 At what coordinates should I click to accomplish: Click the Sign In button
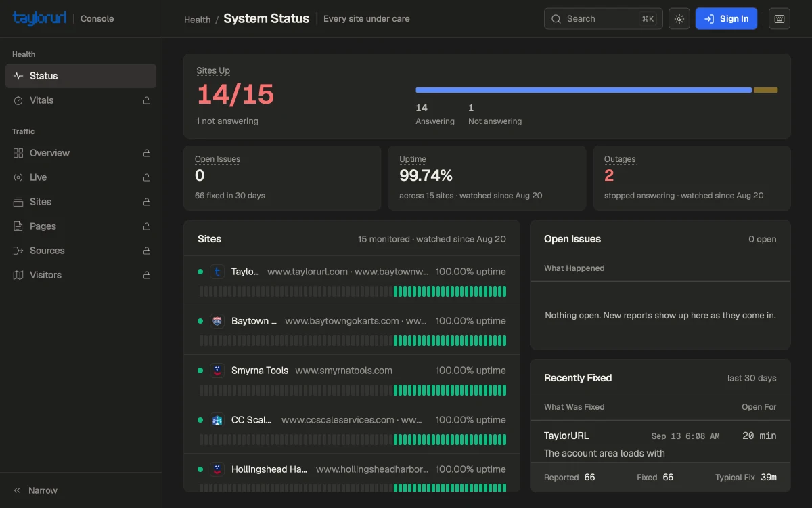click(x=726, y=19)
